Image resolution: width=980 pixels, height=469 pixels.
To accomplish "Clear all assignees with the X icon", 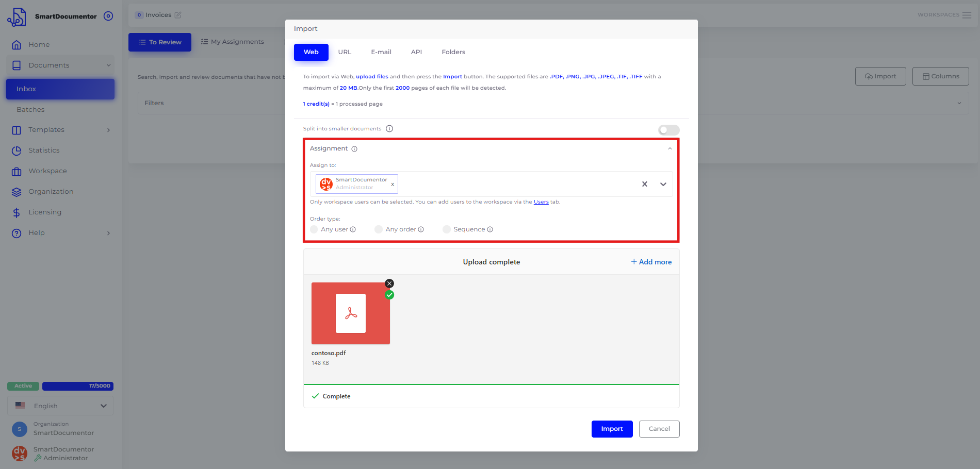I will click(644, 184).
